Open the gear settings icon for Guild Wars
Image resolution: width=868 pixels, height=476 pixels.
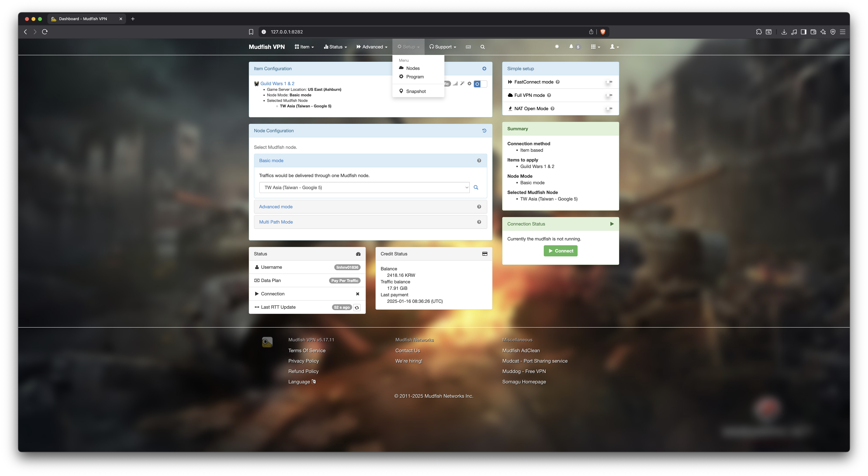[469, 84]
